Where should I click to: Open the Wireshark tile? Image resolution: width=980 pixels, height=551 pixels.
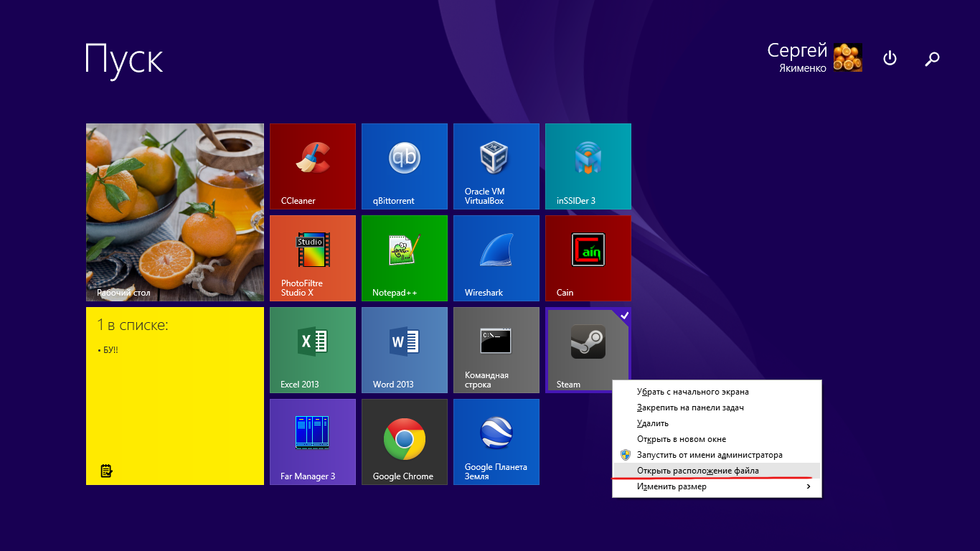496,258
